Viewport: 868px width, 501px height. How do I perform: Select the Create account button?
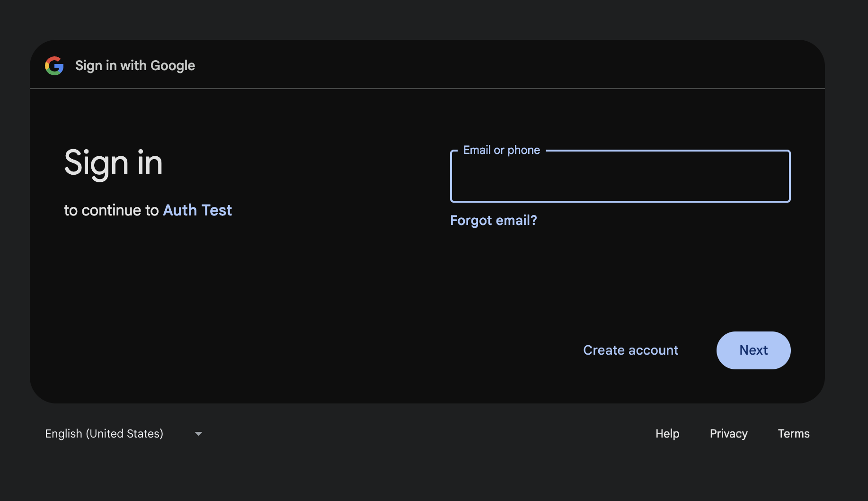point(630,350)
